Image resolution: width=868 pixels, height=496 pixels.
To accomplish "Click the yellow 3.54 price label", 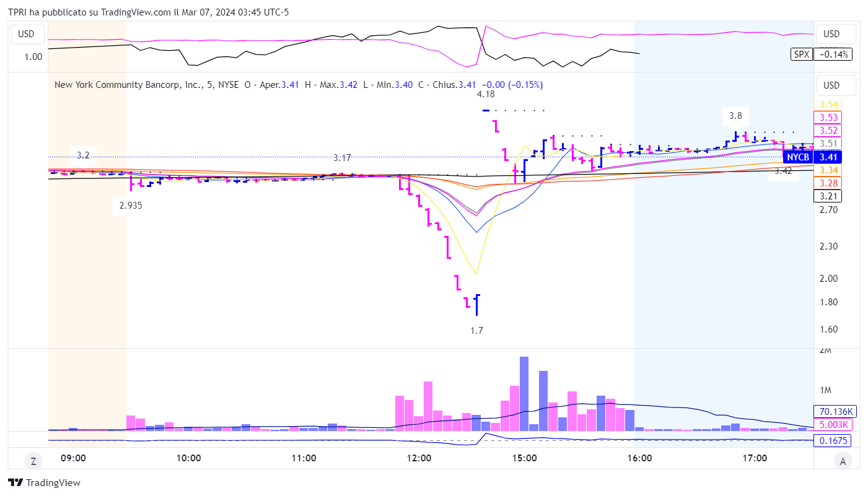I will pos(828,105).
